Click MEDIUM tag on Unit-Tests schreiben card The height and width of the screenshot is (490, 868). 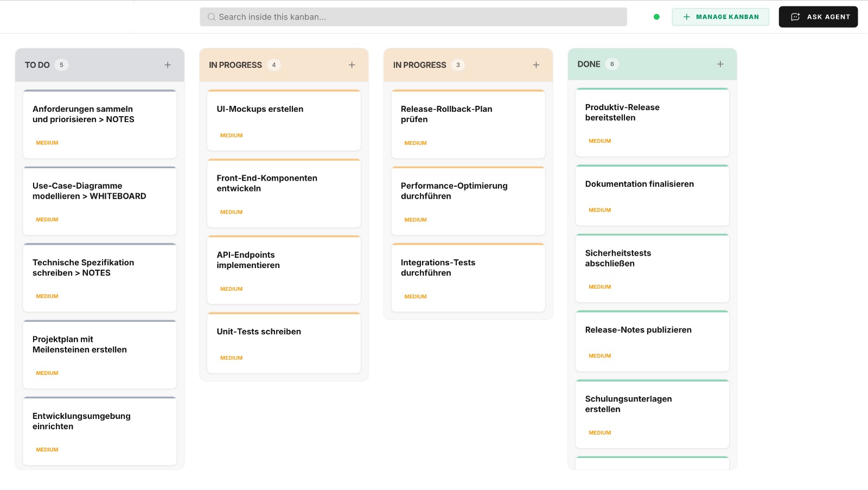click(231, 358)
